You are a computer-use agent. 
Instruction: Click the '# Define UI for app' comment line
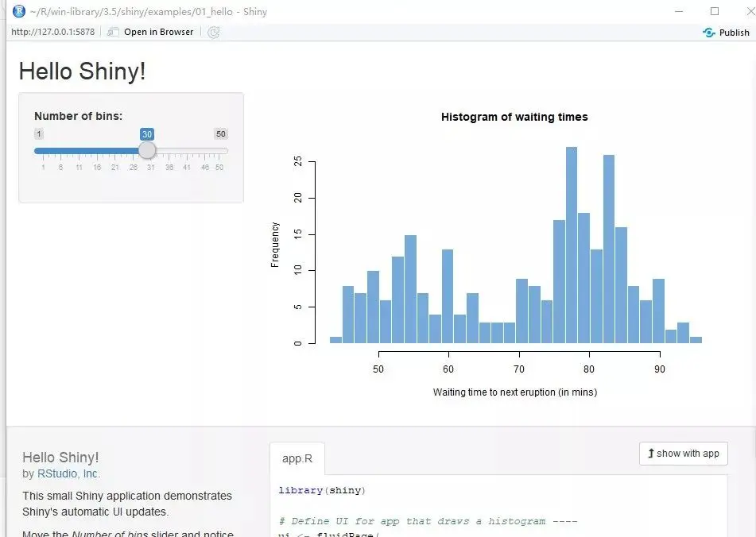[428, 521]
